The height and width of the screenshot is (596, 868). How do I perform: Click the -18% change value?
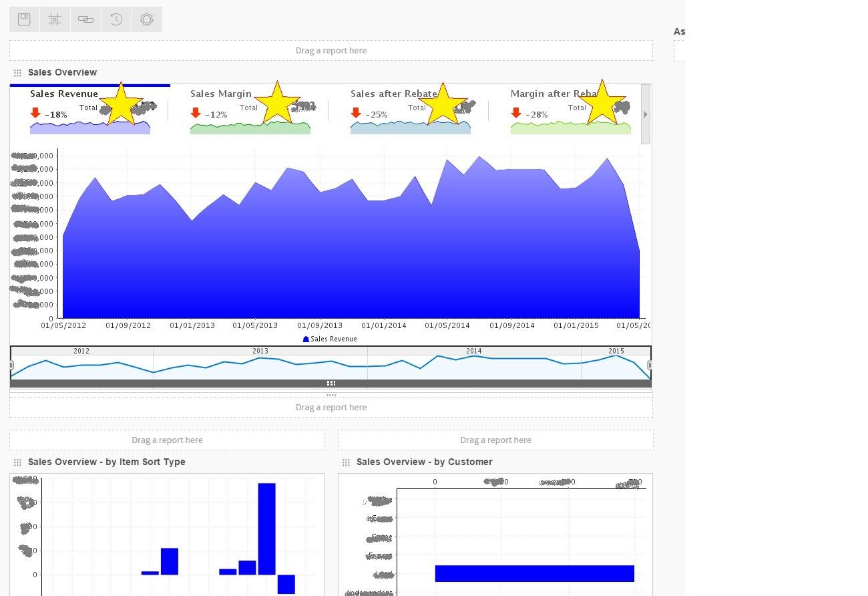[x=56, y=115]
